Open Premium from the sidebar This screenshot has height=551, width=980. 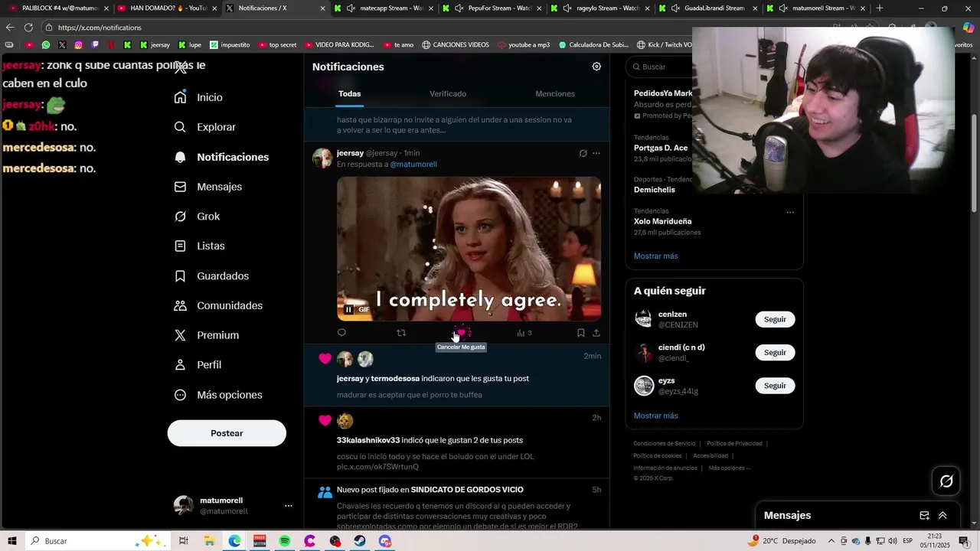pyautogui.click(x=206, y=335)
